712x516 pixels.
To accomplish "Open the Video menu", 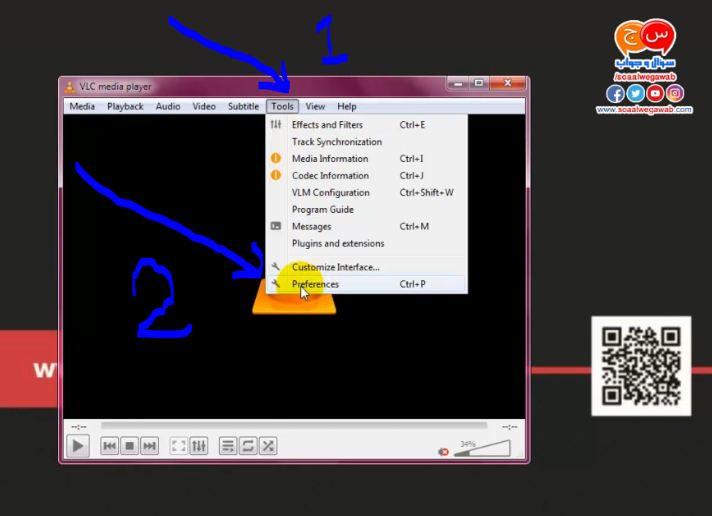I will [204, 106].
